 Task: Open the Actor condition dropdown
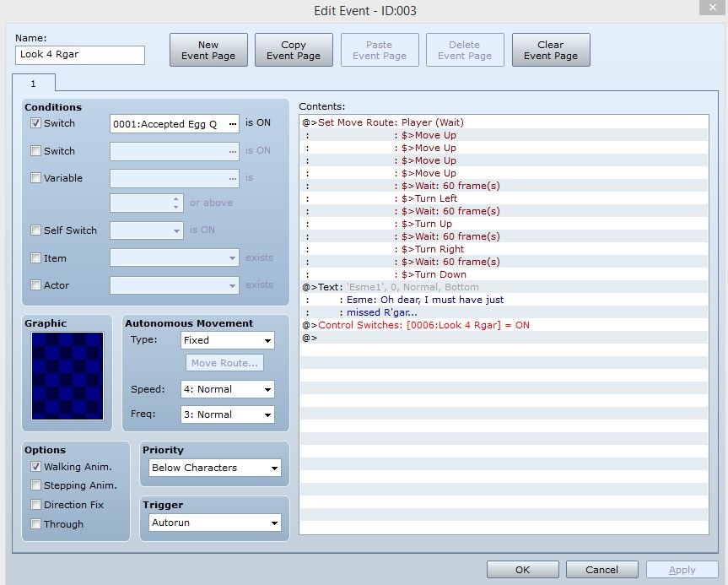175,285
